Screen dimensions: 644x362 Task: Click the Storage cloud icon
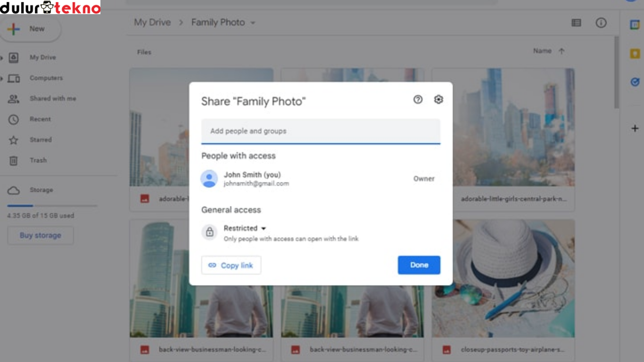(14, 190)
